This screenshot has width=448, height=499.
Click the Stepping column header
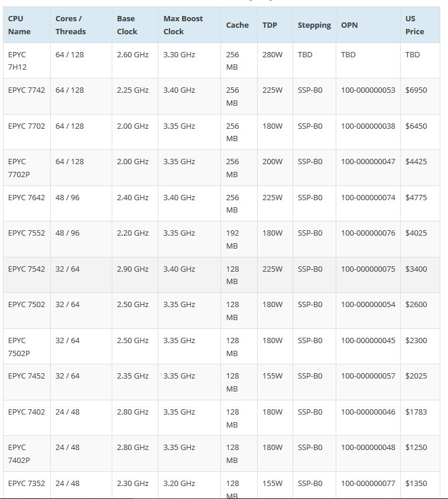(x=314, y=25)
